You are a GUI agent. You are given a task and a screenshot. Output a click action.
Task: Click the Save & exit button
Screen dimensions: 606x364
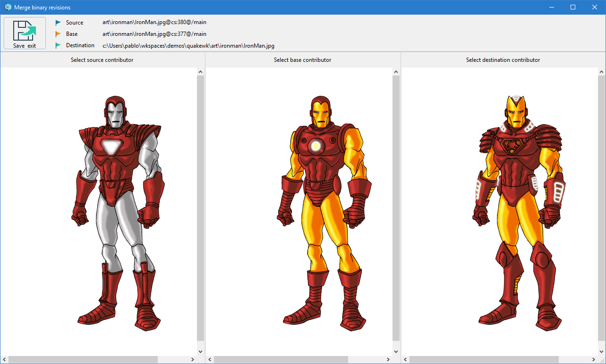(x=25, y=33)
